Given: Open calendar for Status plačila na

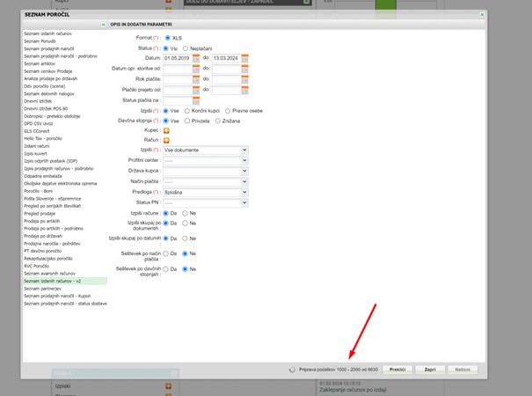Looking at the screenshot, I should 197,100.
